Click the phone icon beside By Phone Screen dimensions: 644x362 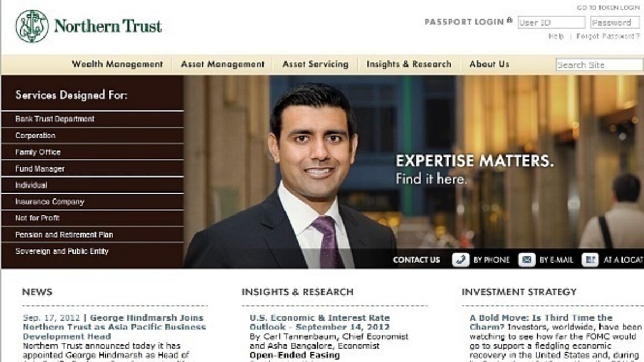460,260
